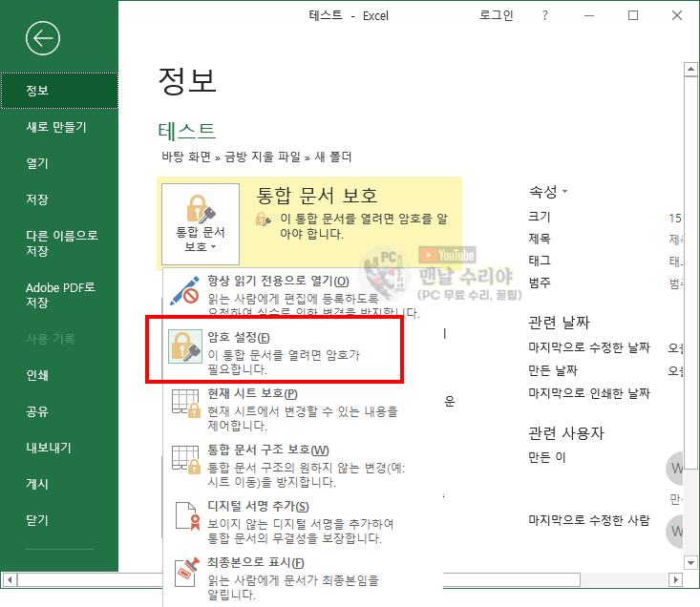This screenshot has height=607, width=700.
Task: Click the lock and key Protect Workbook icon
Action: 201,208
